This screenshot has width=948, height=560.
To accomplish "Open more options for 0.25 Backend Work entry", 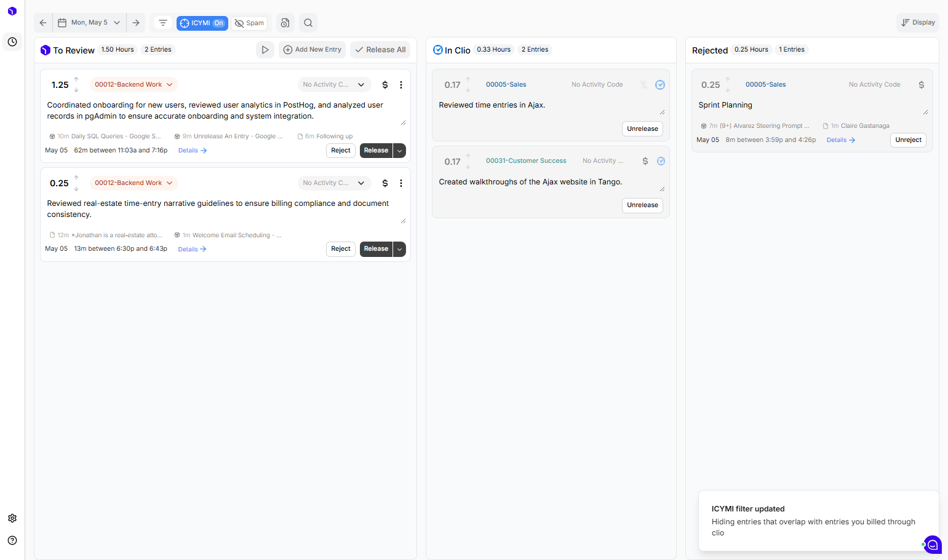I will 401,183.
